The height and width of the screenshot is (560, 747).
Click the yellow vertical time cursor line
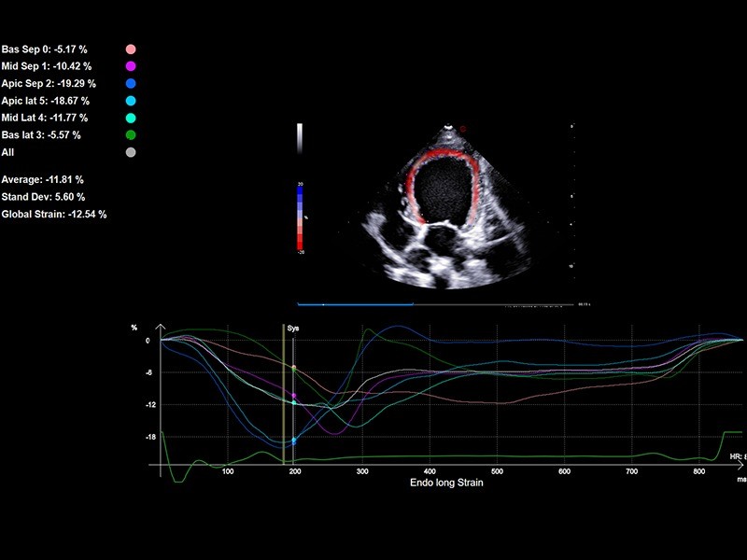tap(284, 394)
